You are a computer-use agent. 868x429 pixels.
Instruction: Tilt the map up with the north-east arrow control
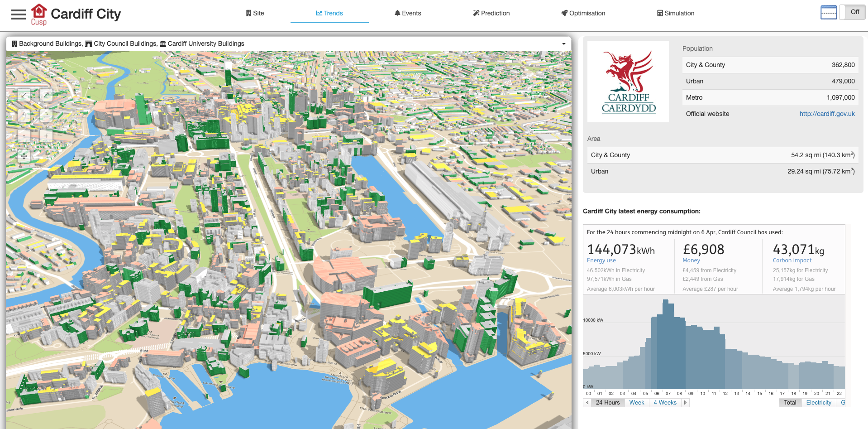pyautogui.click(x=46, y=95)
